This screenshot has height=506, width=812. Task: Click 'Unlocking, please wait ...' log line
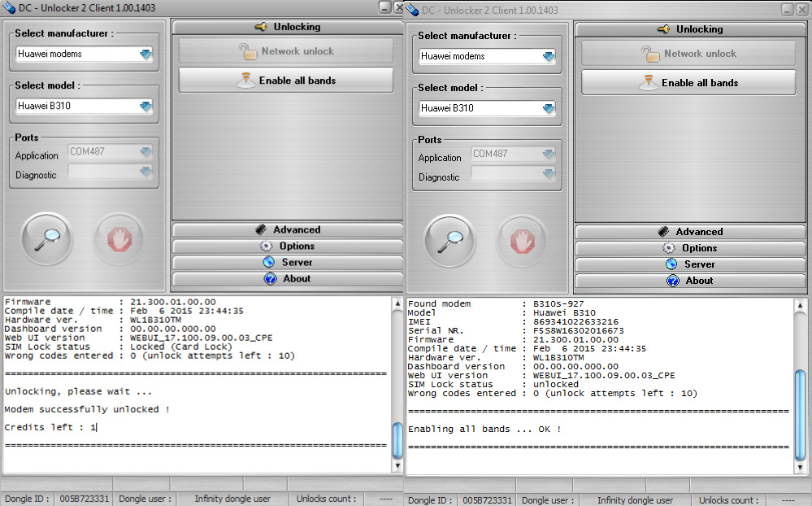coord(78,391)
